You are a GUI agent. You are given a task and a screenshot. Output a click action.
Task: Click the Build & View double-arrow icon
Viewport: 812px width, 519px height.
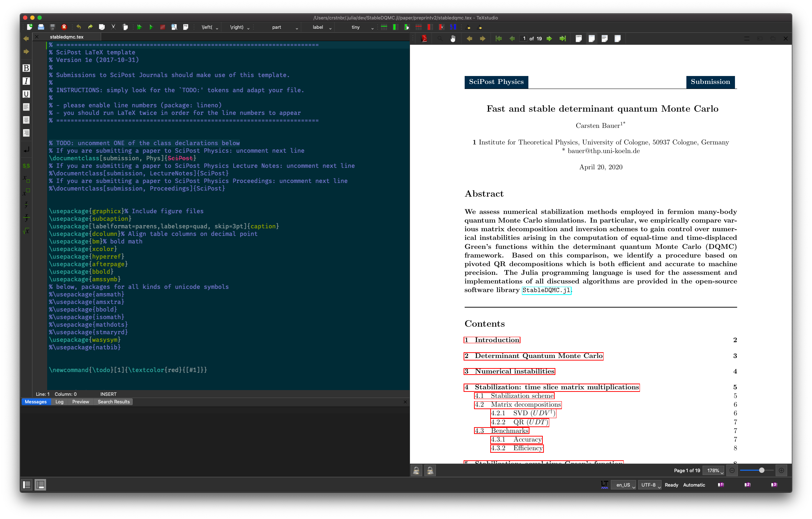point(139,27)
